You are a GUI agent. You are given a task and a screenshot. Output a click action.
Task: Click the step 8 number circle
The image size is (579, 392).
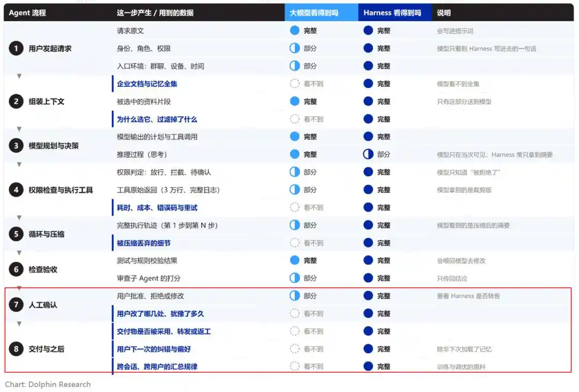(16, 349)
